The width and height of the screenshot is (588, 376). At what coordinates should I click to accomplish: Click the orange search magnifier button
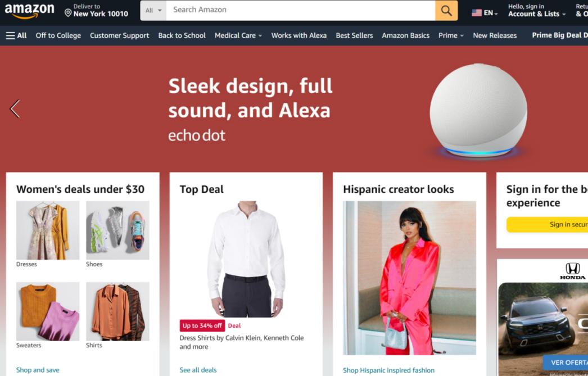[x=446, y=11]
